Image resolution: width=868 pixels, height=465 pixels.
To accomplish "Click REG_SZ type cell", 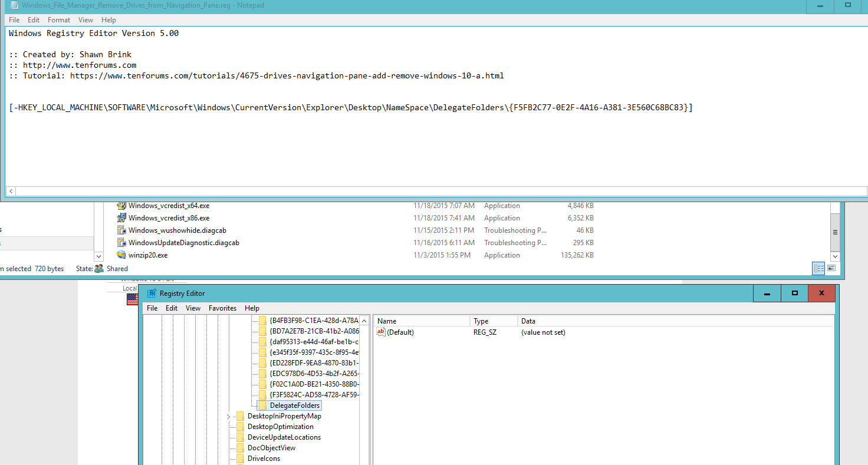I will point(485,332).
